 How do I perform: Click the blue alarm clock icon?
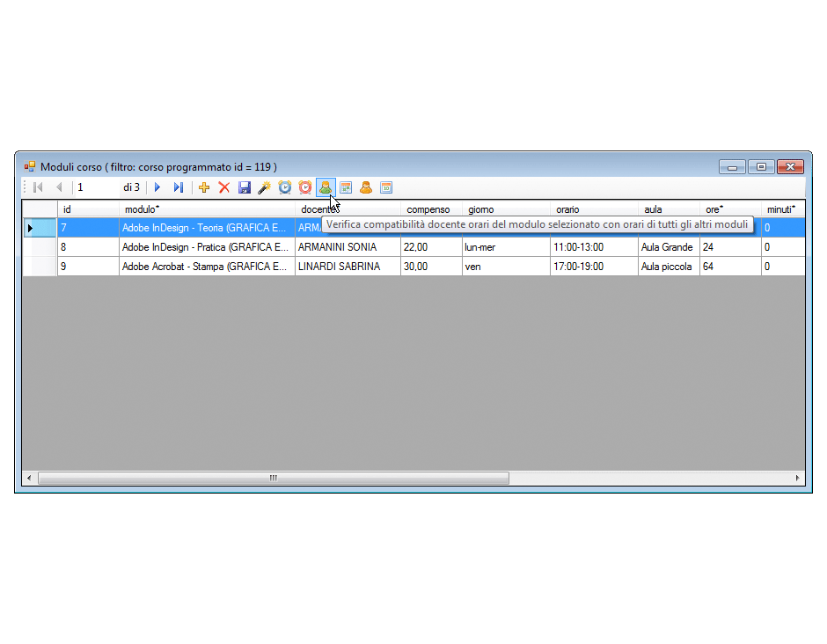[x=285, y=187]
